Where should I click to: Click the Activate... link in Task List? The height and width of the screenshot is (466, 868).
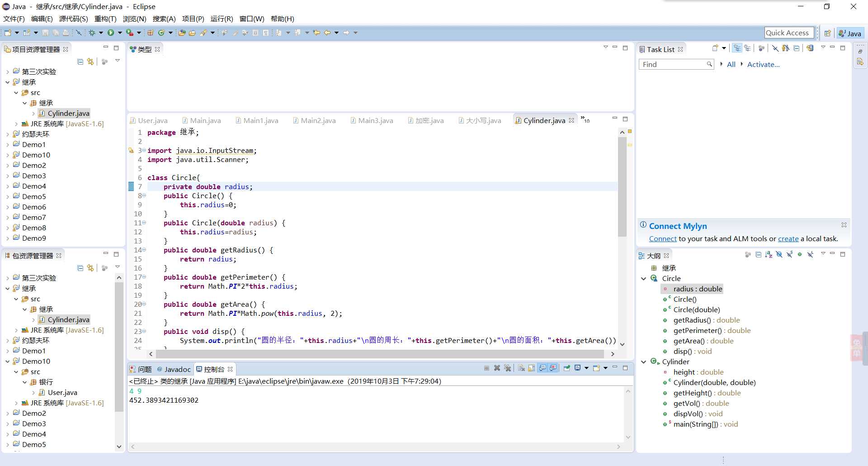coord(763,65)
